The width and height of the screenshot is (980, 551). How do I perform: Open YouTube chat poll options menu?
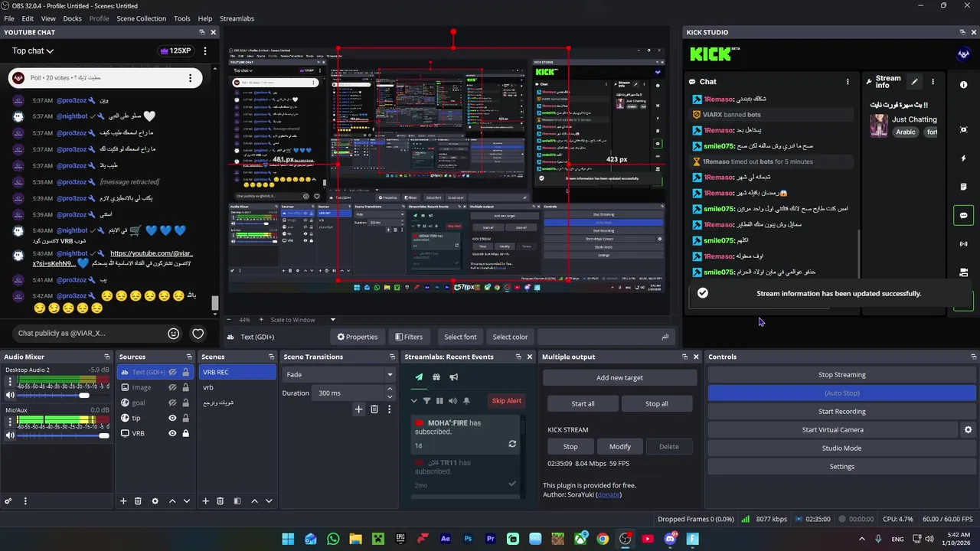[x=190, y=78]
